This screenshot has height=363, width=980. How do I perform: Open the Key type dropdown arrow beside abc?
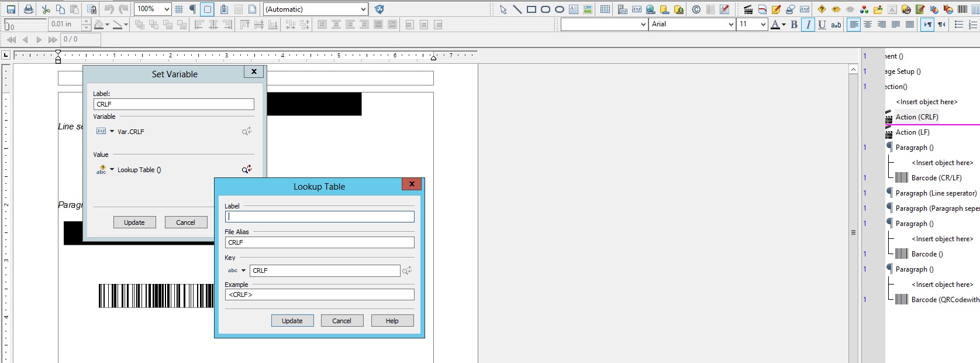click(x=243, y=270)
